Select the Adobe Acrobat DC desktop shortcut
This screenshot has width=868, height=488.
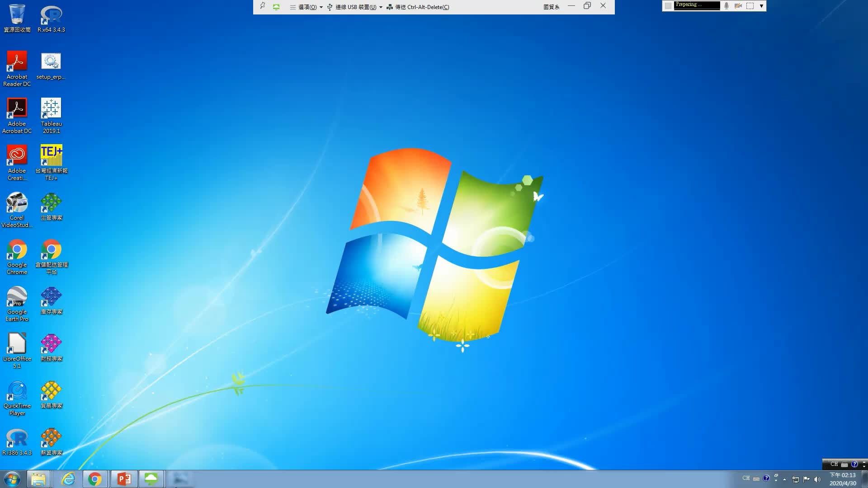tap(17, 116)
